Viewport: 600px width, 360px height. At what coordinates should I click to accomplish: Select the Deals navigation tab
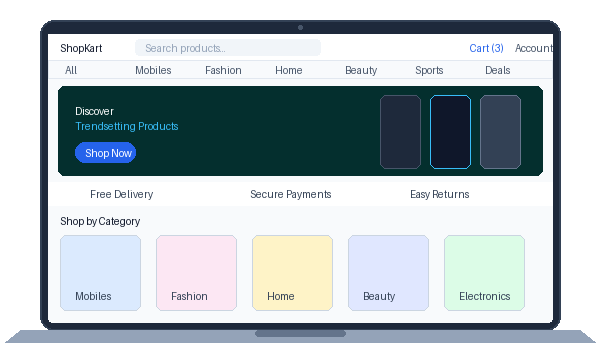tap(497, 70)
